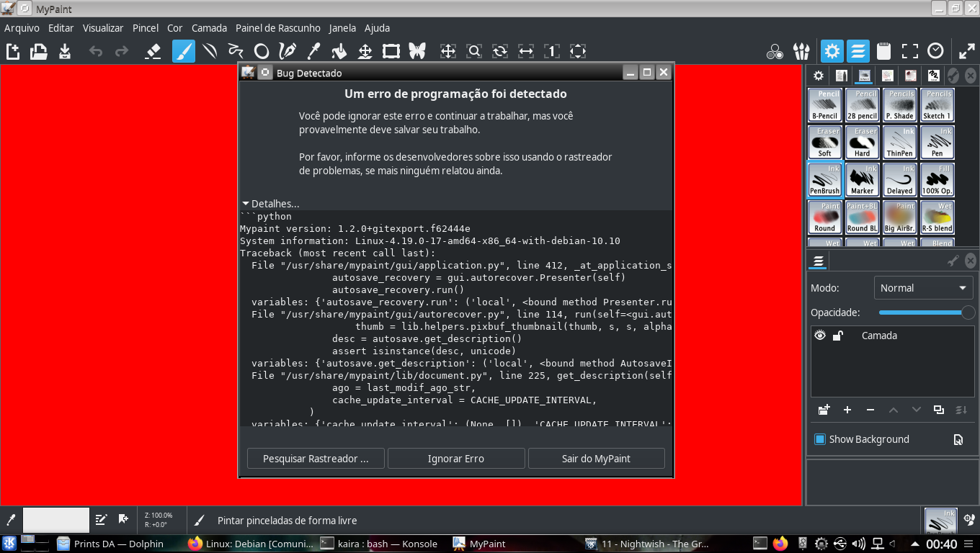Select the freehand paintbrush tool

tap(184, 51)
